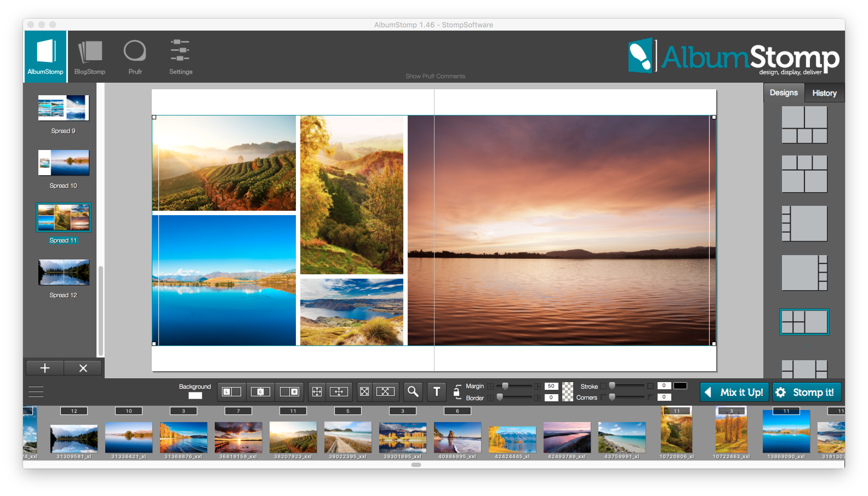Click the Border value field

[551, 397]
